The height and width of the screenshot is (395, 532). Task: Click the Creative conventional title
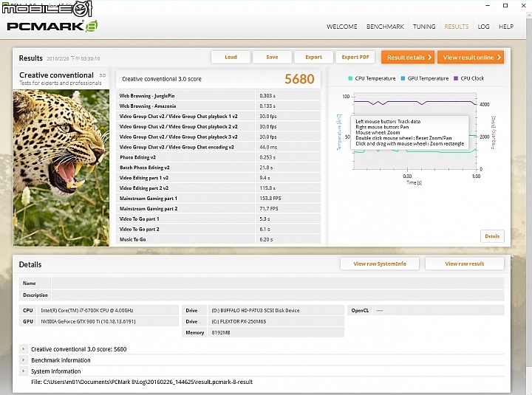coord(56,75)
